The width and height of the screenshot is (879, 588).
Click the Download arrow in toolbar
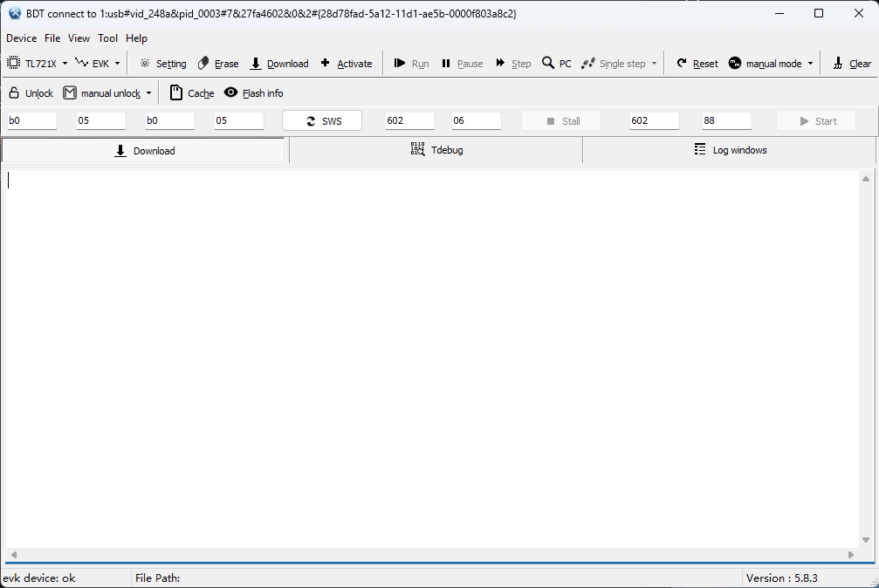click(x=256, y=64)
